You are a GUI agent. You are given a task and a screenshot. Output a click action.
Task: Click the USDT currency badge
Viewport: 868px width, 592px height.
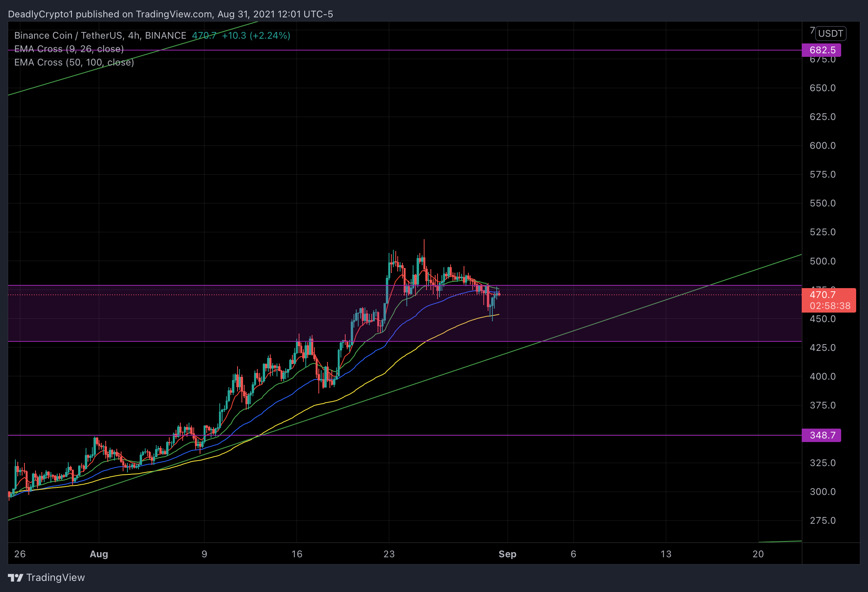tap(831, 34)
